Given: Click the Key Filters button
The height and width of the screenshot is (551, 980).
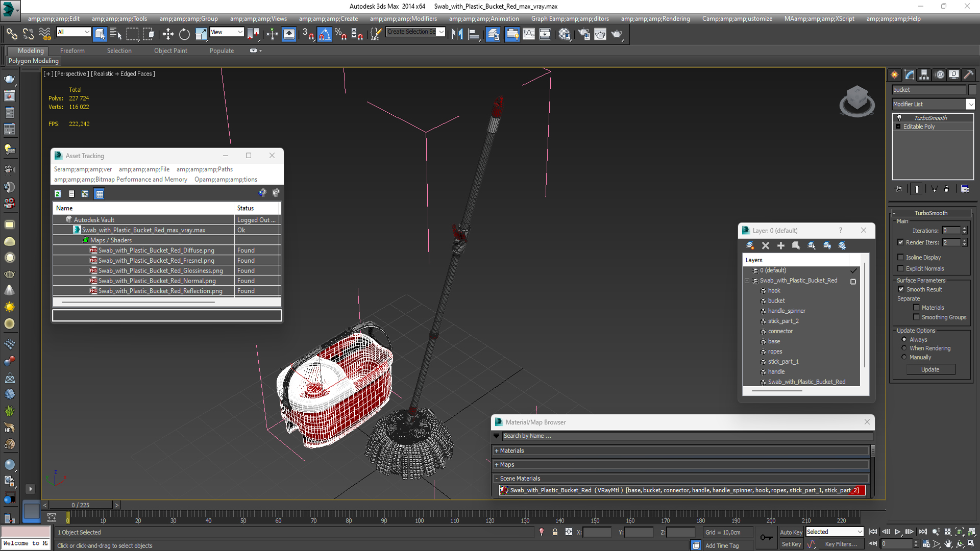Looking at the screenshot, I should (841, 544).
